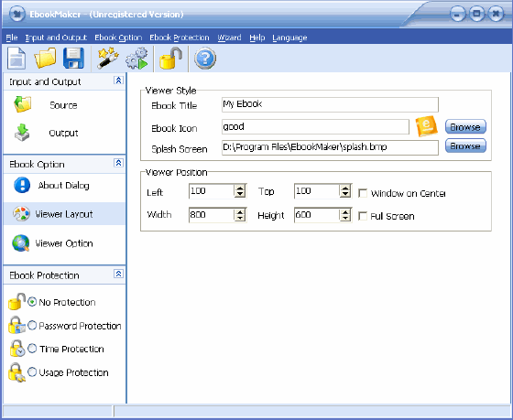The height and width of the screenshot is (420, 513).
Task: Open the Wizard menu
Action: 229,38
